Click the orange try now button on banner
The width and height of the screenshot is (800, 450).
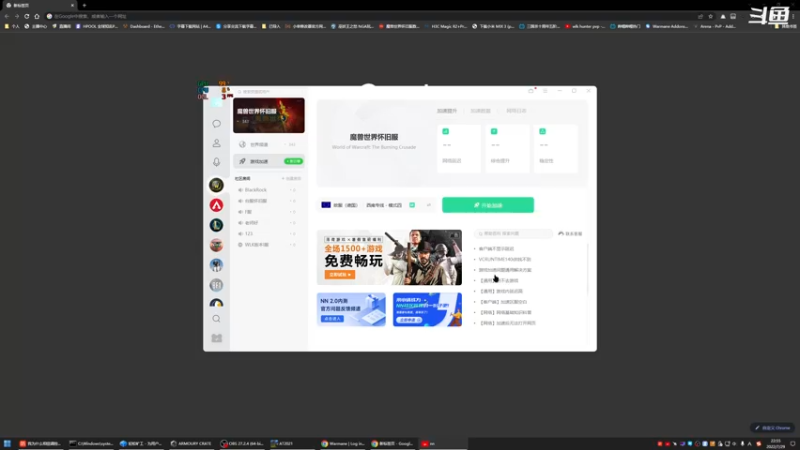point(340,274)
